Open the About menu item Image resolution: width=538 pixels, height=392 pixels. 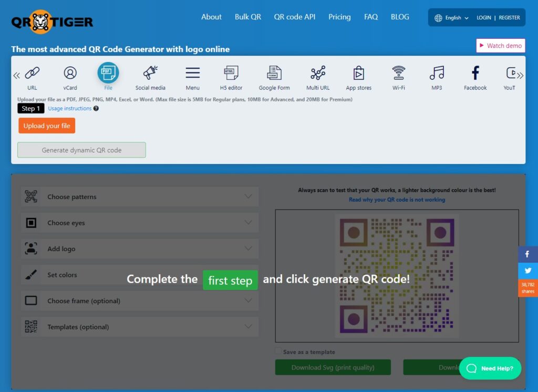(x=211, y=17)
